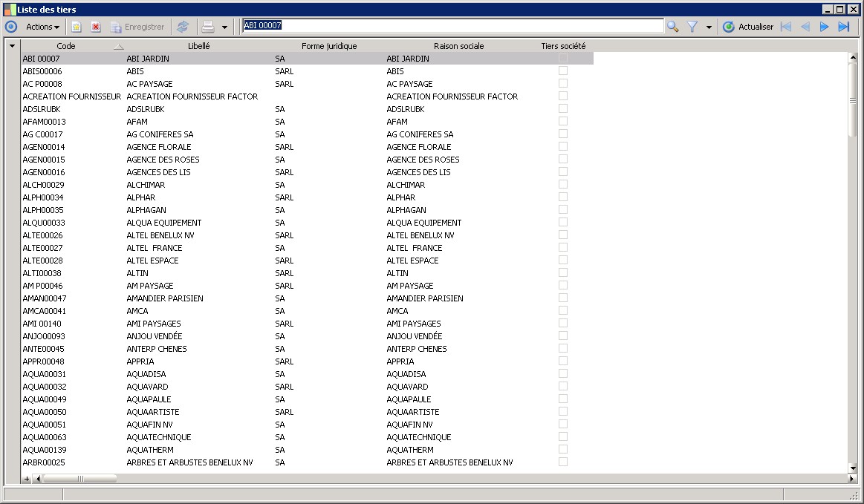Image resolution: width=864 pixels, height=504 pixels.
Task: Click the vertical scrollbar down arrow
Action: point(853,468)
